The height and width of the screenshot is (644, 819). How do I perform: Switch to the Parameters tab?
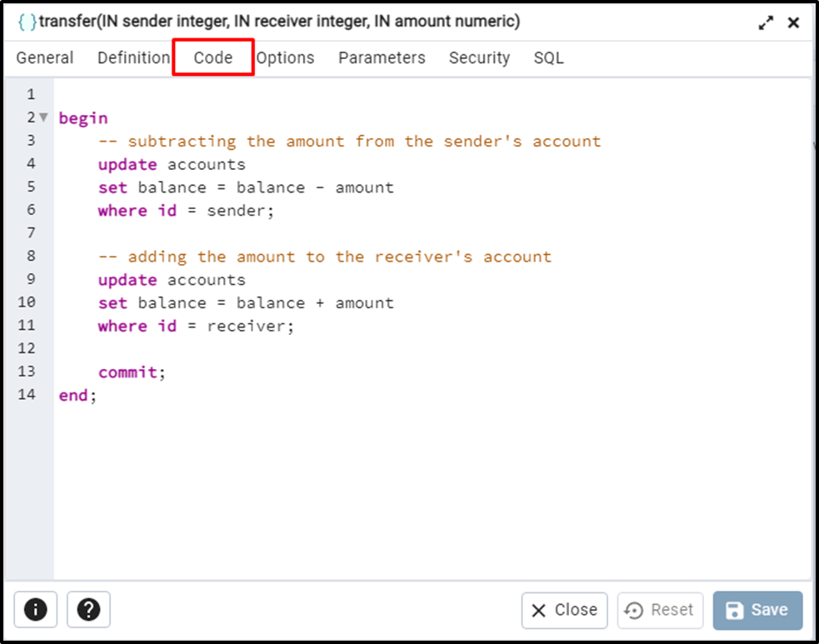coord(381,57)
